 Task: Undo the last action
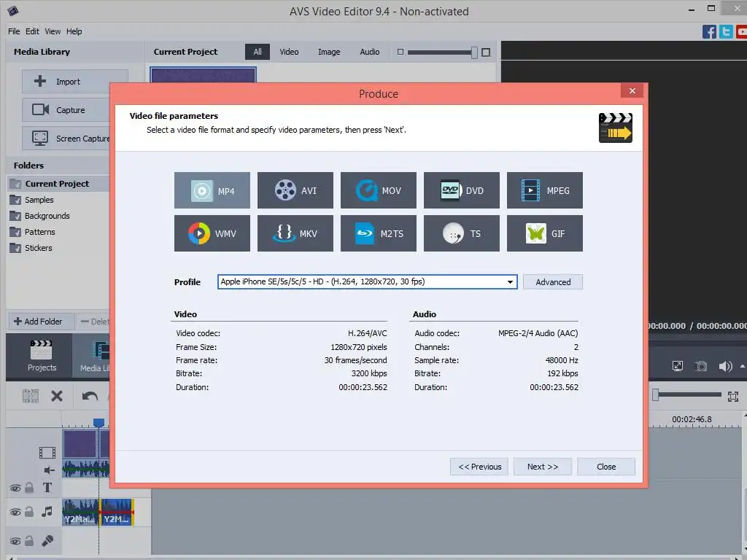click(x=90, y=396)
